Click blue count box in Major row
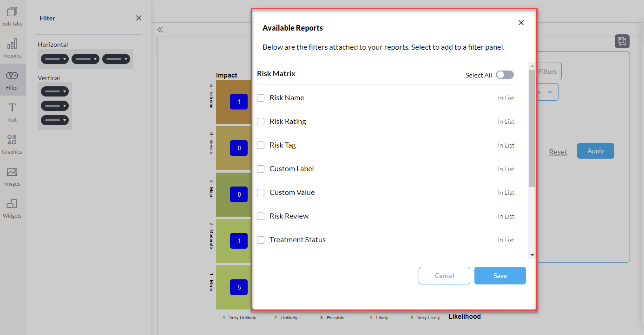 [x=239, y=194]
